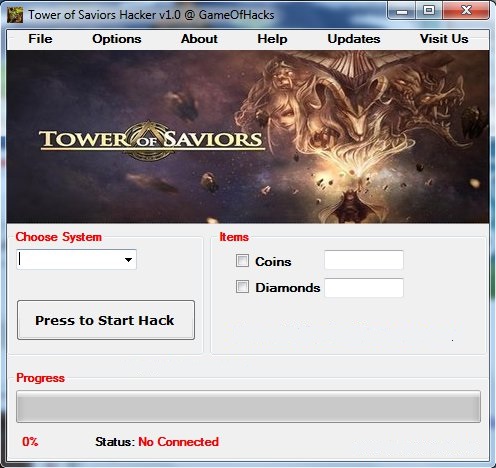
Task: Click the 'No Connected' status text
Action: point(179,442)
